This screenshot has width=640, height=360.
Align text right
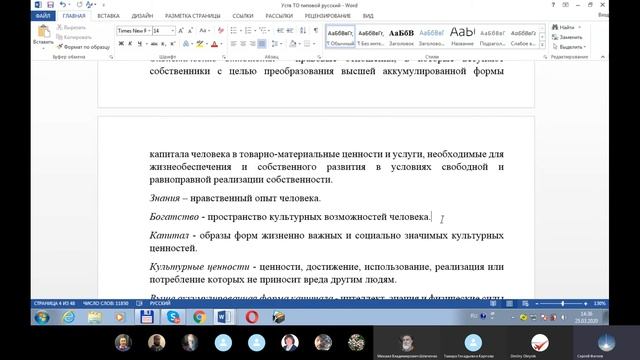click(252, 44)
